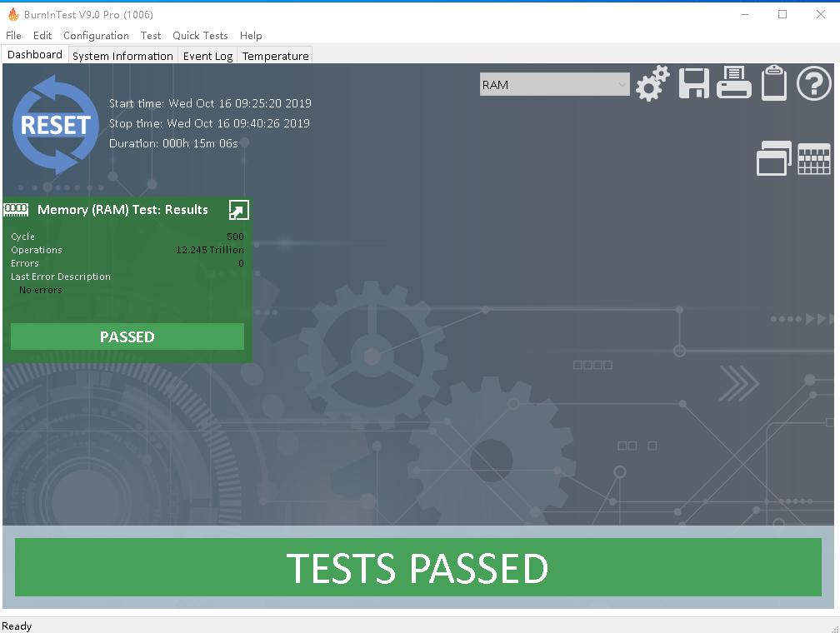The width and height of the screenshot is (840, 633).
Task: Switch to the Event Log tab
Action: point(207,56)
